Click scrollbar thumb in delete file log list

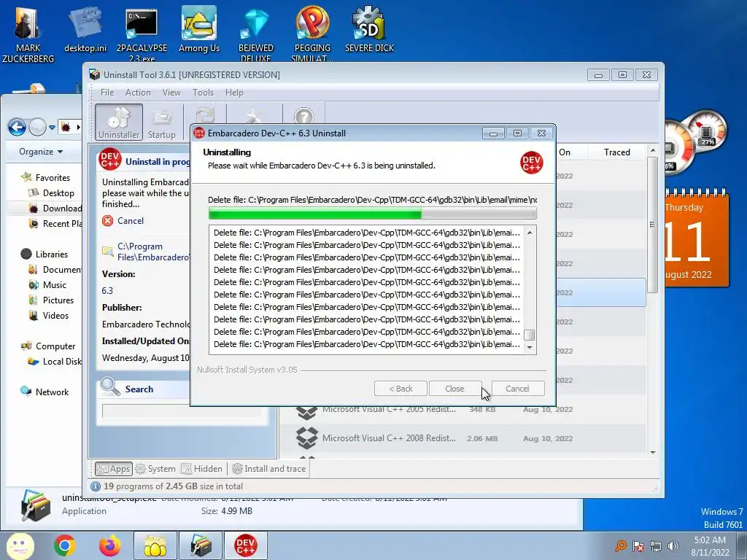pos(530,335)
